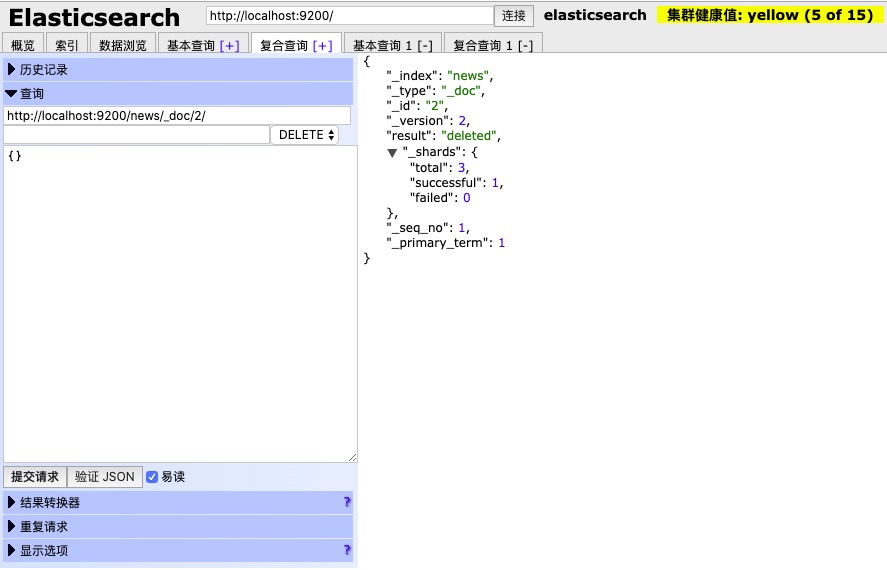Image resolution: width=887 pixels, height=570 pixels.
Task: Click the Elasticsearch title heading
Action: click(94, 18)
